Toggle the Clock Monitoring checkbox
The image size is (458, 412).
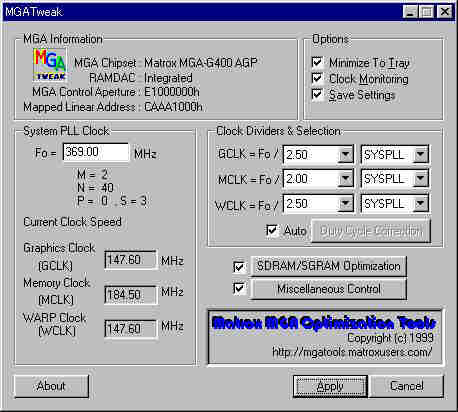coord(317,78)
